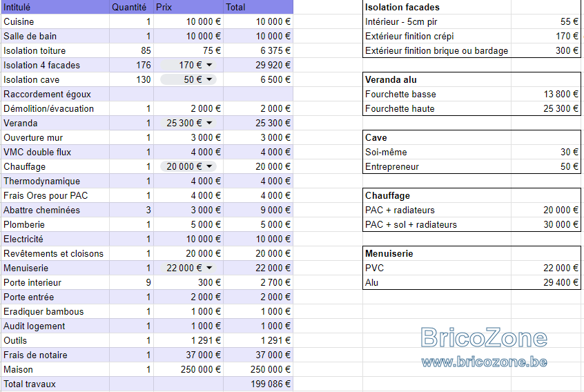Select the Entrepreneur cell
Viewport: 584px width, 392px height.
436,167
